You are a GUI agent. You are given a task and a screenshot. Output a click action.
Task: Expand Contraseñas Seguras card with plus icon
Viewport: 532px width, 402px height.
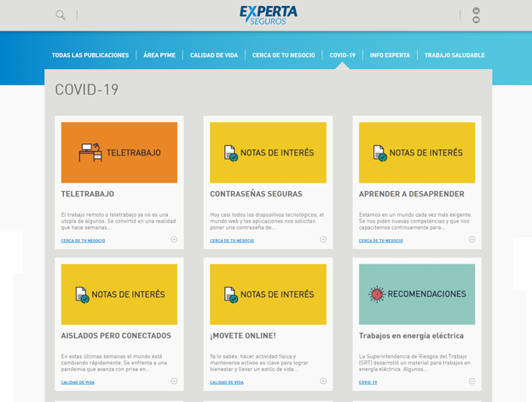point(323,239)
